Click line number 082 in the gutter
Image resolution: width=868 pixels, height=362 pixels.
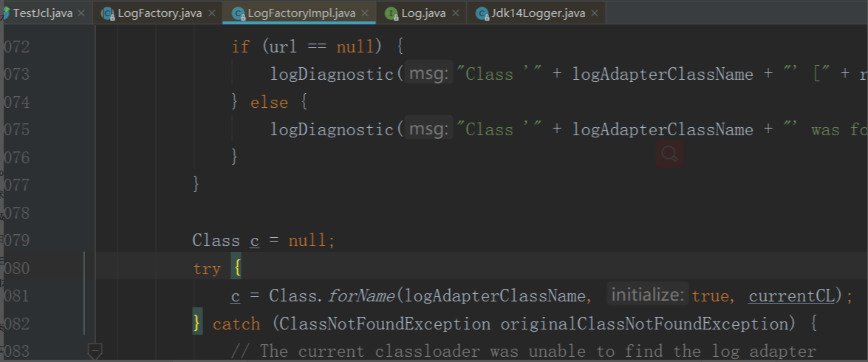pyautogui.click(x=16, y=324)
